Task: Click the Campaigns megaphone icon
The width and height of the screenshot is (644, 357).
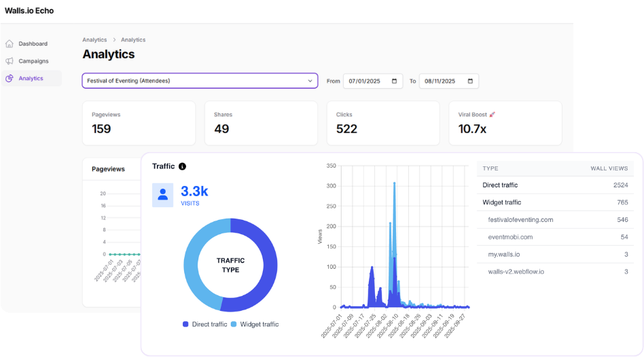Action: [x=10, y=61]
